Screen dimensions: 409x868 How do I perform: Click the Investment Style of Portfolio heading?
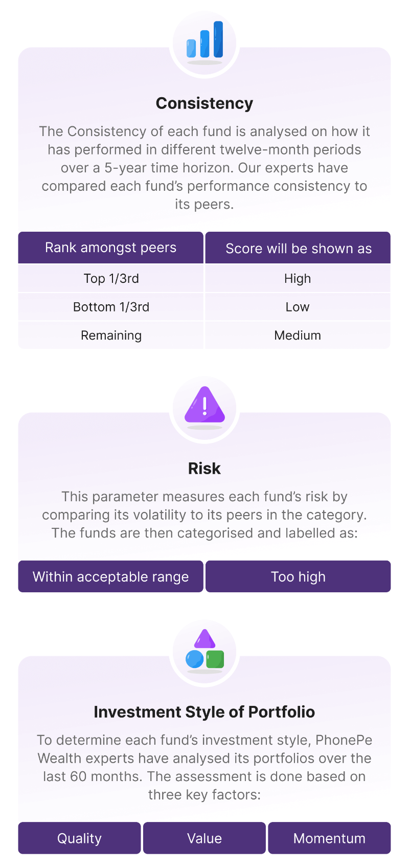204,712
